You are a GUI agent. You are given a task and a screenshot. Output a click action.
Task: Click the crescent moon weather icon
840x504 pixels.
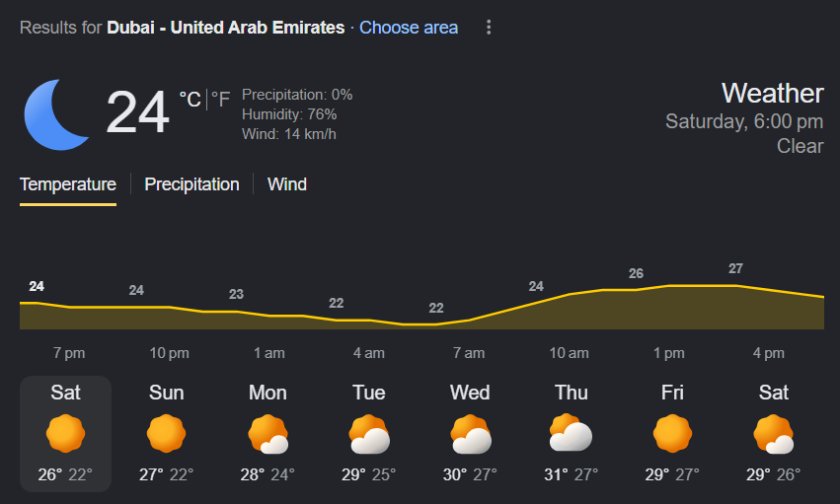57,114
